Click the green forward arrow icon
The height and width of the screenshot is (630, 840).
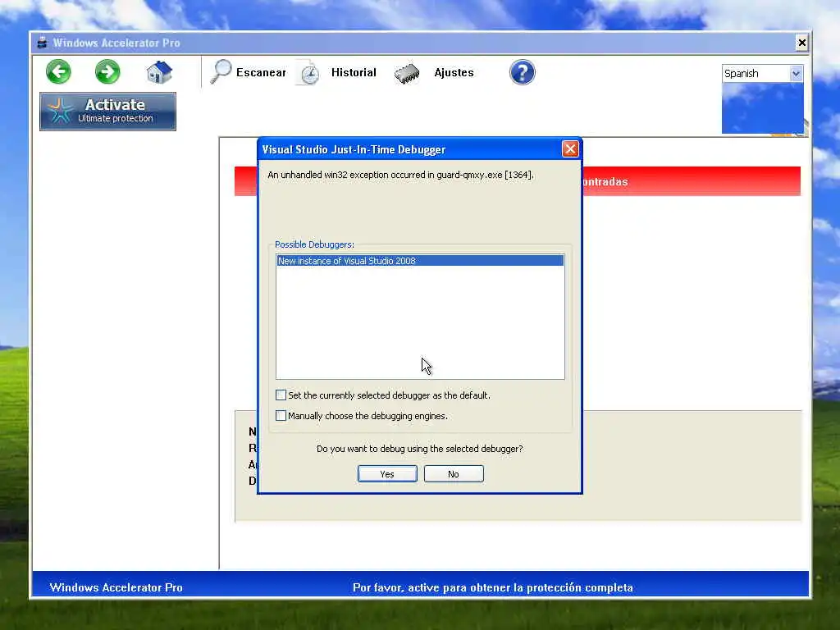107,72
